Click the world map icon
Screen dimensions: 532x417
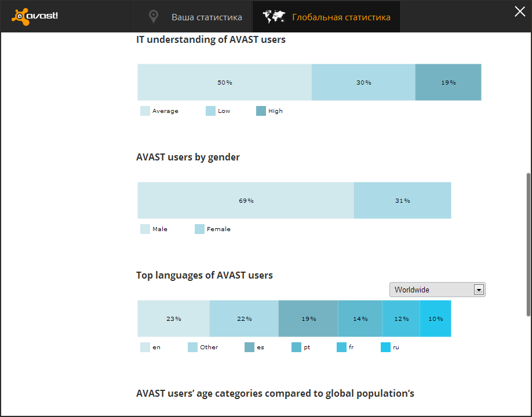(x=274, y=17)
